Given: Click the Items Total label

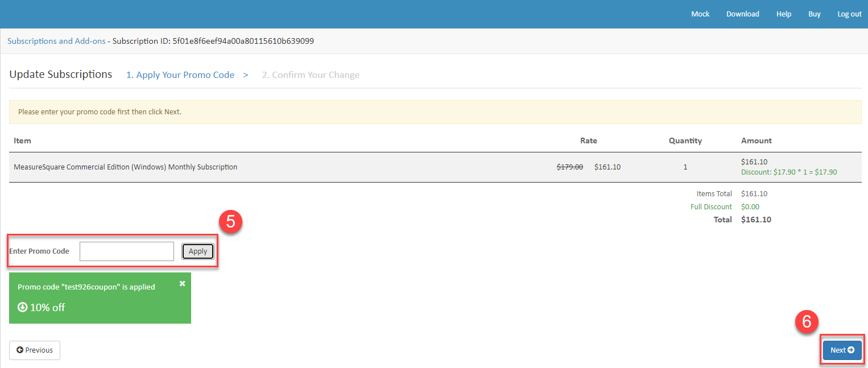Looking at the screenshot, I should click(x=714, y=194).
